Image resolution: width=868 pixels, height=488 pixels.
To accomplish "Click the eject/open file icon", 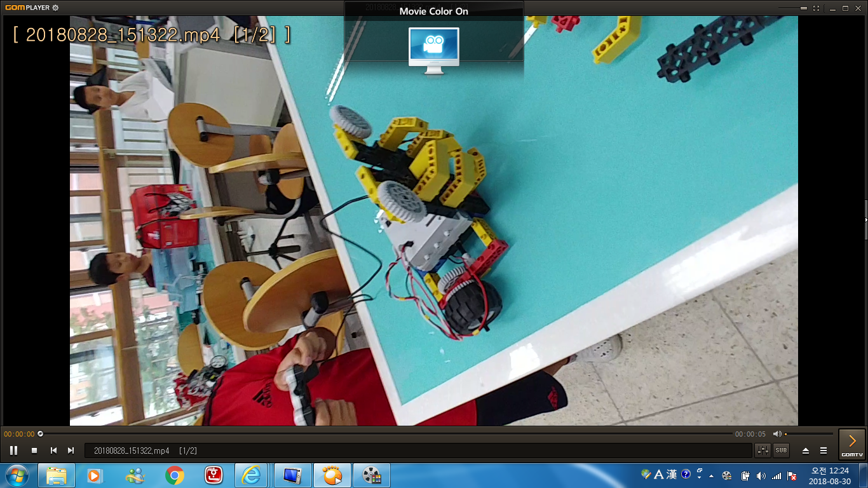I will click(x=806, y=451).
